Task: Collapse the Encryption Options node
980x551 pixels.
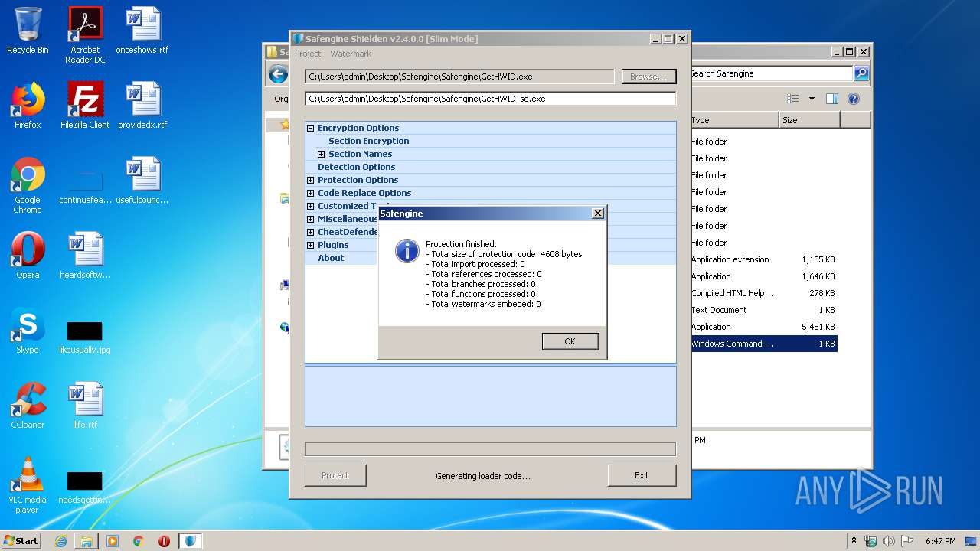Action: [311, 128]
